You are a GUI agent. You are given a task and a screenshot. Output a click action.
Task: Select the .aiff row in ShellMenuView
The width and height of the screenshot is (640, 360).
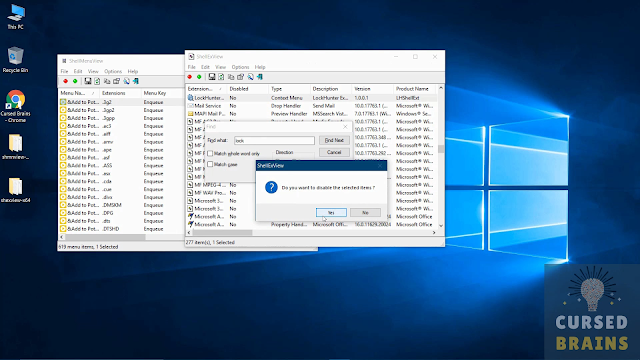[x=121, y=134]
